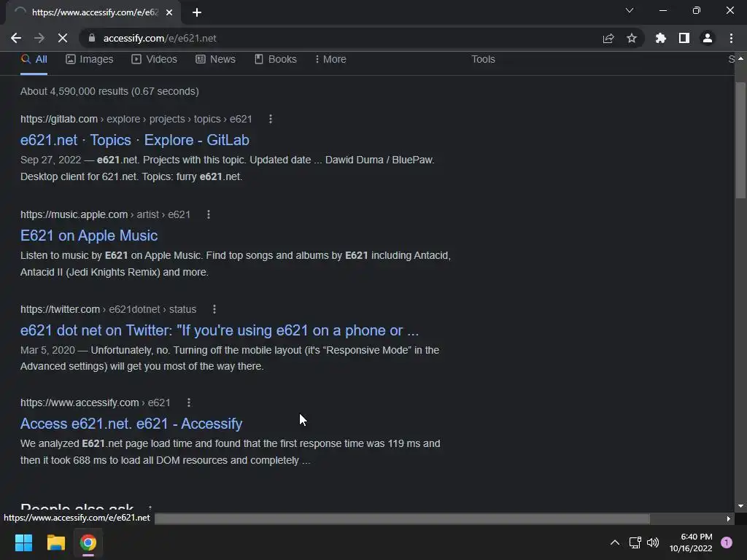Click the forward navigation arrow
Image resolution: width=747 pixels, height=560 pixels.
point(39,38)
